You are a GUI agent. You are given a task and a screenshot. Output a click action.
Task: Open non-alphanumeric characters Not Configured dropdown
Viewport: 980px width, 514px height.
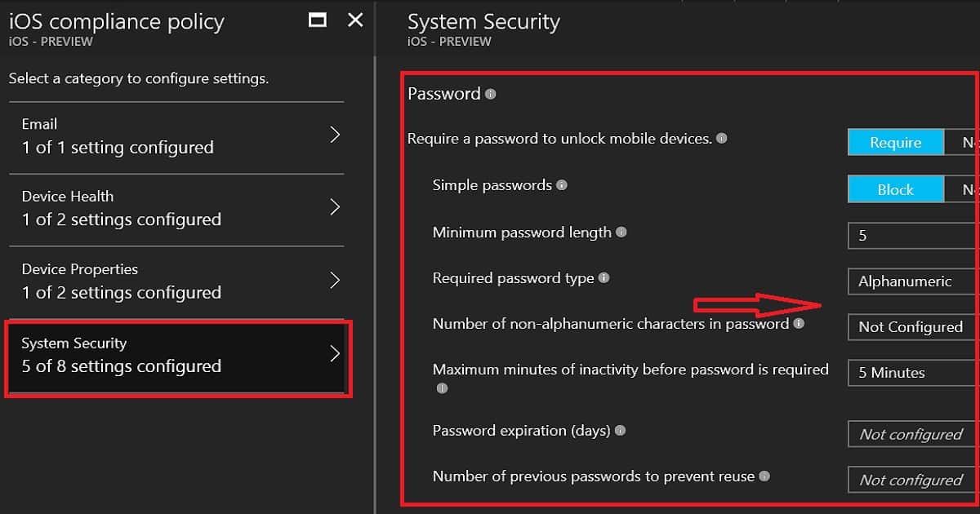coord(914,326)
